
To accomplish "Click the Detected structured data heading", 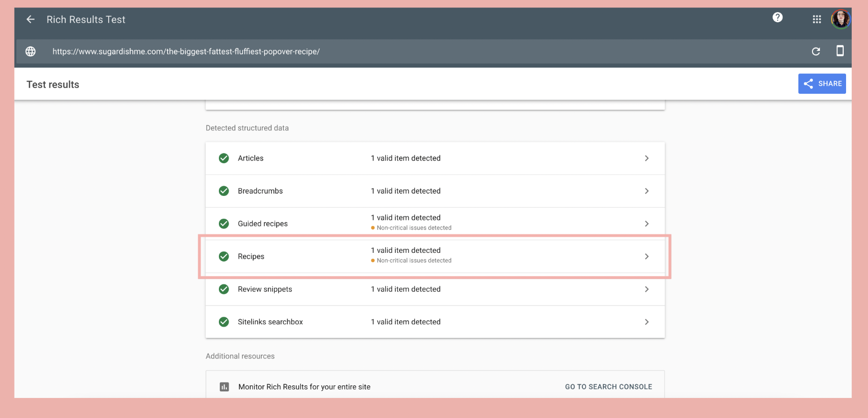I will coord(247,128).
